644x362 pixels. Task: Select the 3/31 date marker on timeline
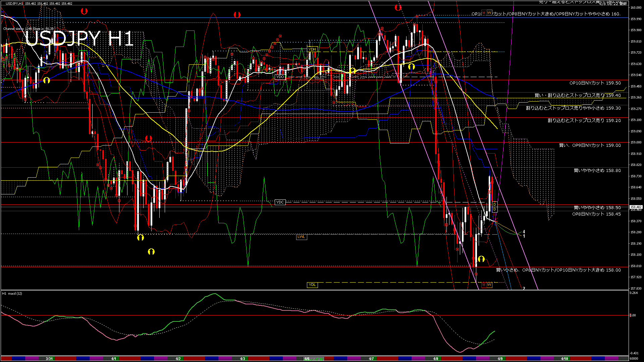point(49,359)
